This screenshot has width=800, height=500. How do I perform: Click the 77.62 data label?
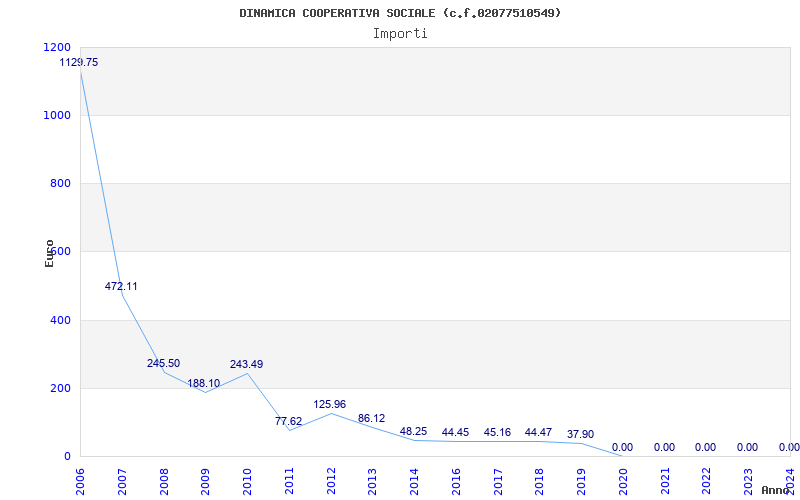click(x=288, y=421)
